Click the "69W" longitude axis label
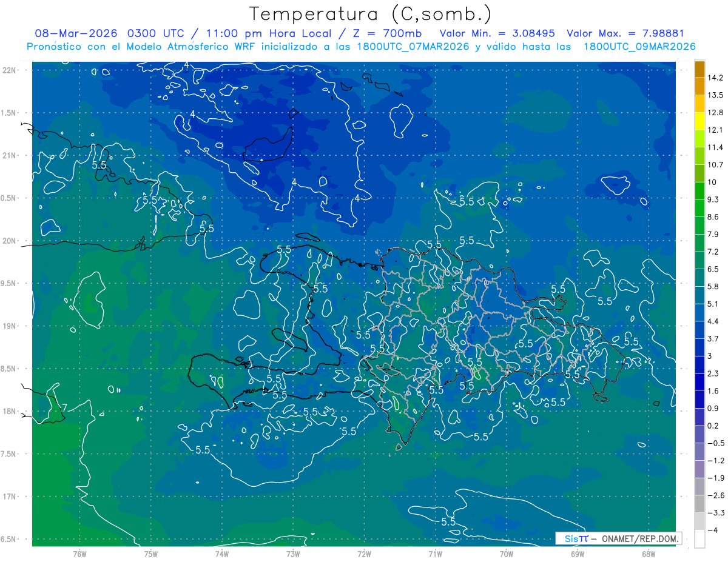 [x=577, y=554]
